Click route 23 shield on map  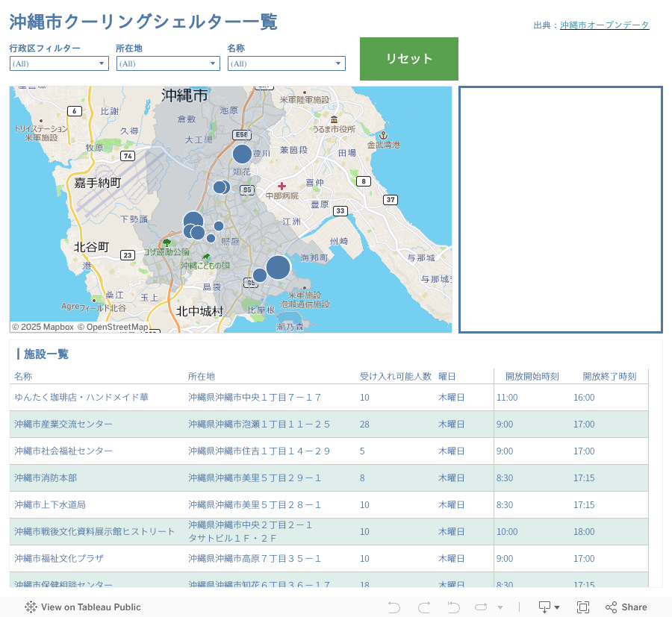click(127, 255)
